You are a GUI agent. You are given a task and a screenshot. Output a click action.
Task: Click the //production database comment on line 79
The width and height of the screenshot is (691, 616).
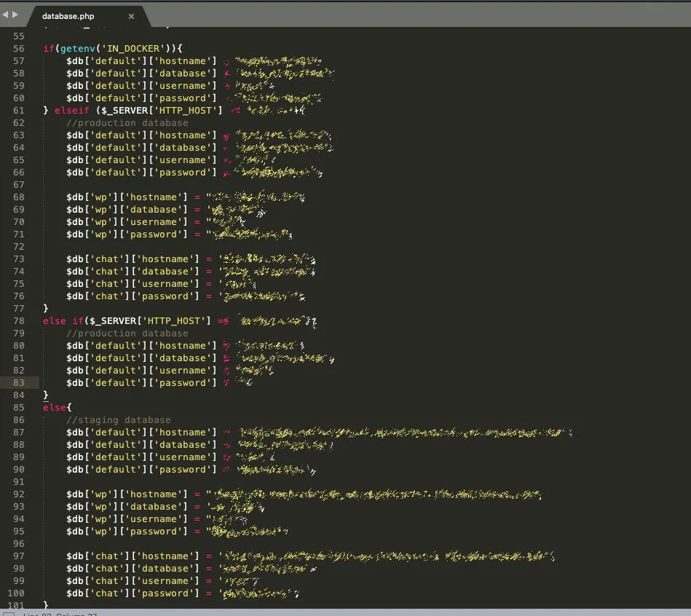[x=127, y=333]
